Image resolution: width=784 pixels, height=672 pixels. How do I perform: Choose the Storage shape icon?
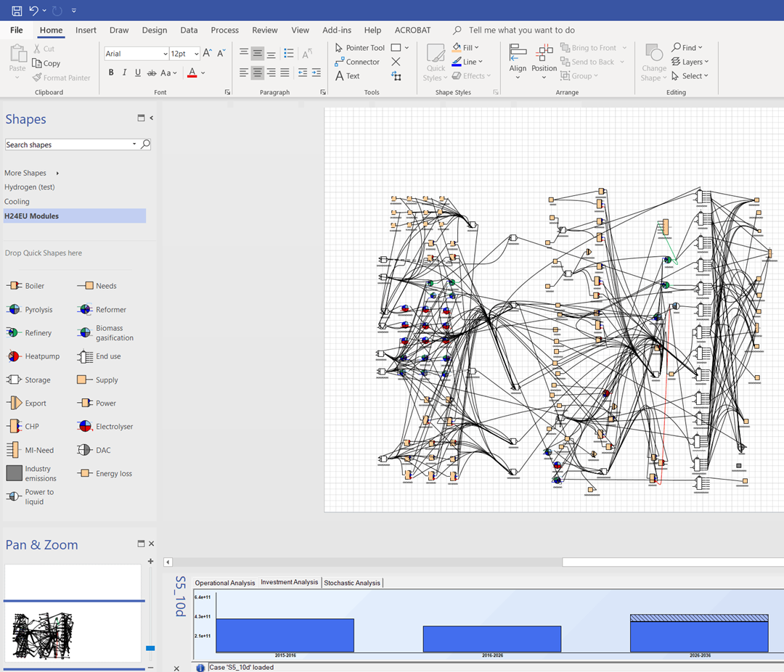tap(14, 380)
